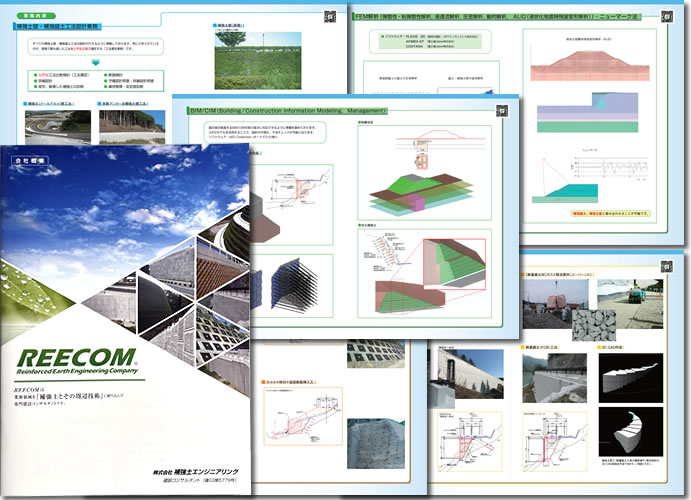Image resolution: width=691 pixels, height=500 pixels.
Task: Open the grassy slope photo with a tree
Action: (258, 60)
